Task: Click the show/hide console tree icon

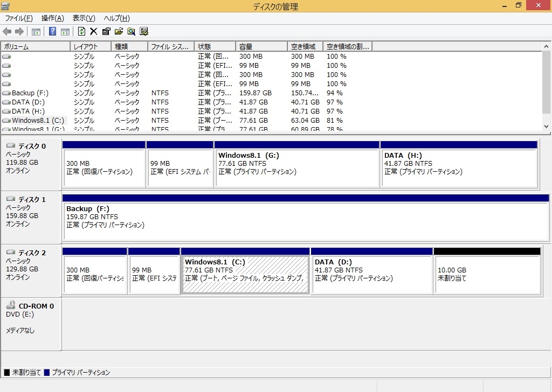Action: 36,31
